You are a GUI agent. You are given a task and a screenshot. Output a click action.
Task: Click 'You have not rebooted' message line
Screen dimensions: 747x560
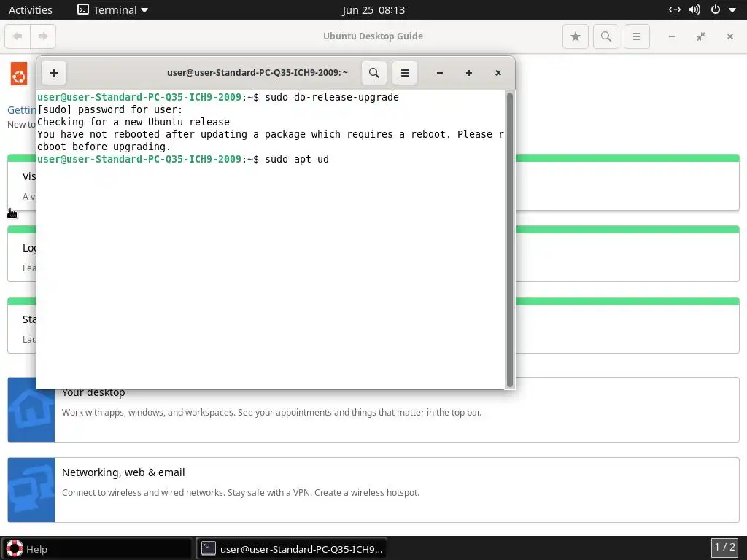pyautogui.click(x=271, y=141)
